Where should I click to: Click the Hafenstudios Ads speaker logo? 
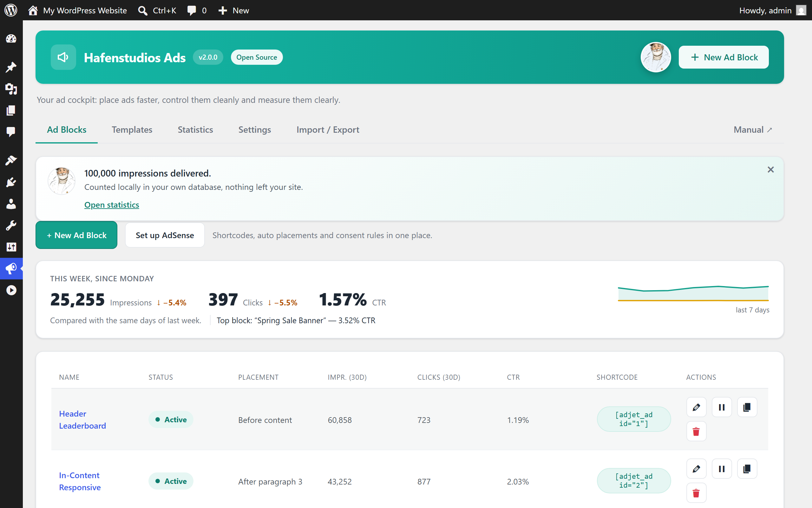[x=63, y=57]
